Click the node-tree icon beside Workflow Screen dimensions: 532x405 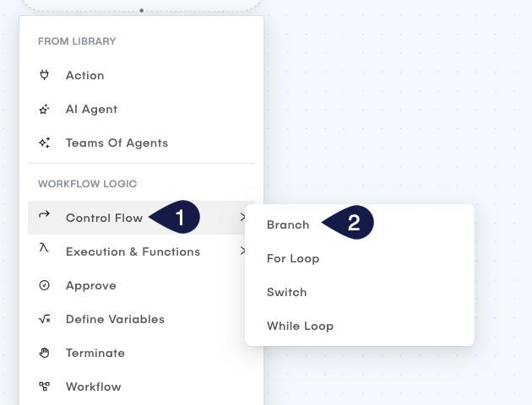pos(45,386)
